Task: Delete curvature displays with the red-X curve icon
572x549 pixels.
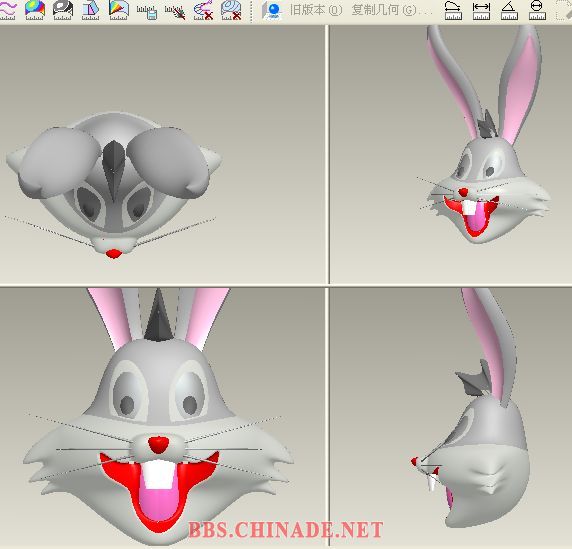Action: click(x=204, y=10)
